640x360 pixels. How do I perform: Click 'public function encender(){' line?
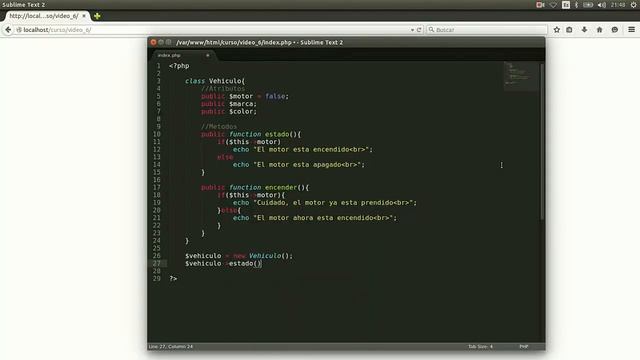pos(255,187)
